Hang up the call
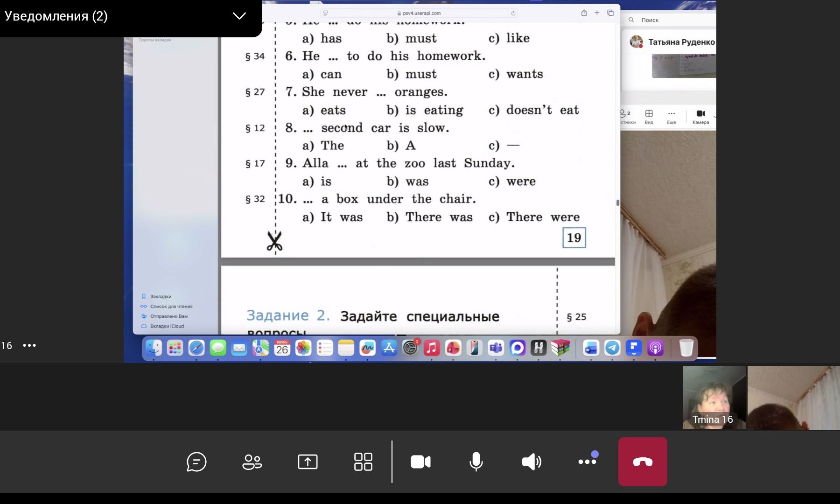This screenshot has height=504, width=840. pyautogui.click(x=643, y=462)
